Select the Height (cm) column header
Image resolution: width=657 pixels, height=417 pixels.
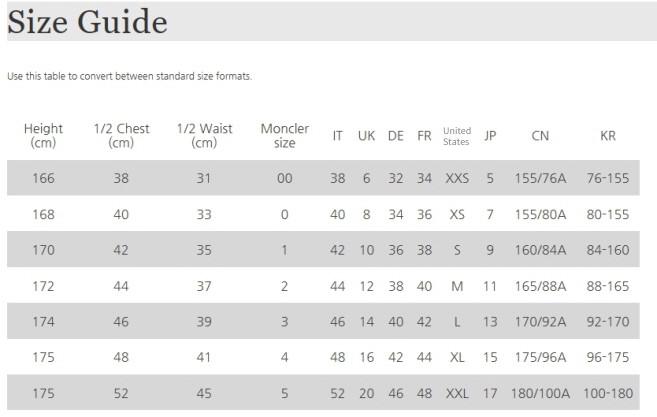(43, 135)
